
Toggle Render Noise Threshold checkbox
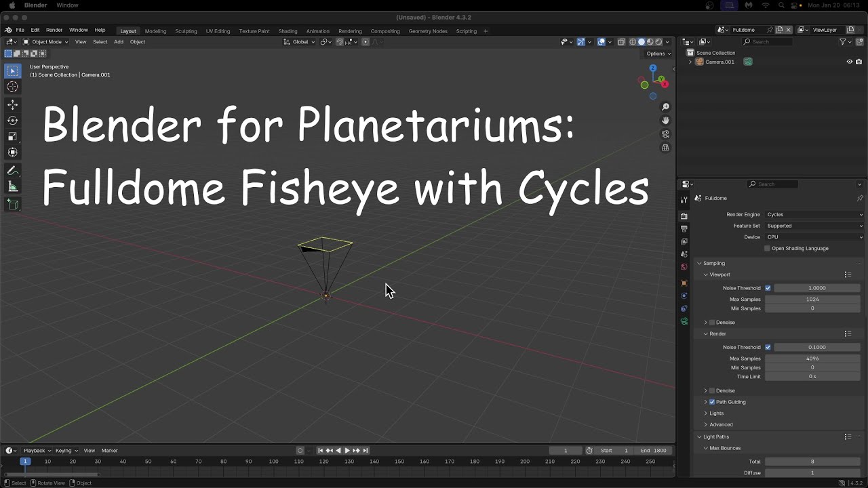pyautogui.click(x=768, y=347)
